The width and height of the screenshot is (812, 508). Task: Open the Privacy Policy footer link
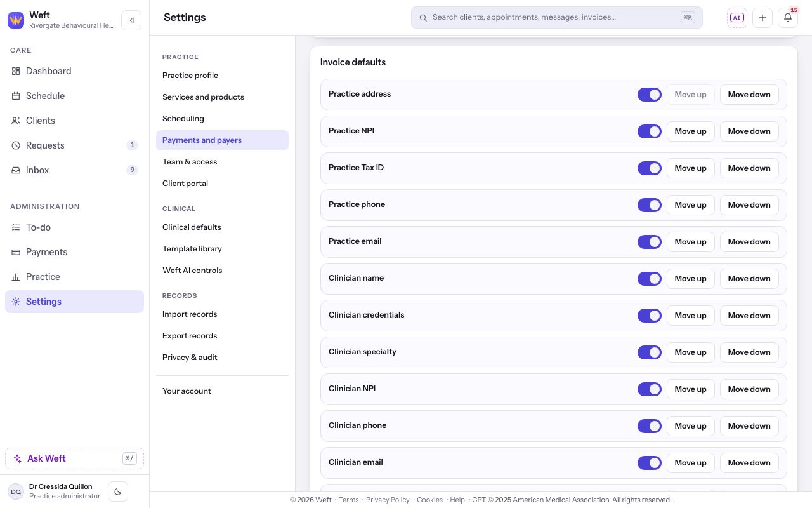click(x=388, y=500)
